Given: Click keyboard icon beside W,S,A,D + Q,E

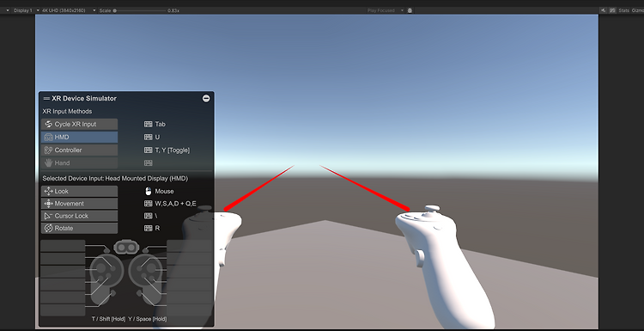Looking at the screenshot, I should pos(149,204).
